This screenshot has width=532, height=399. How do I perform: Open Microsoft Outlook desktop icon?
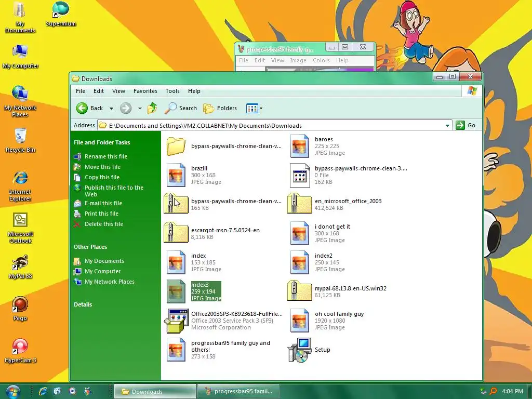click(20, 228)
